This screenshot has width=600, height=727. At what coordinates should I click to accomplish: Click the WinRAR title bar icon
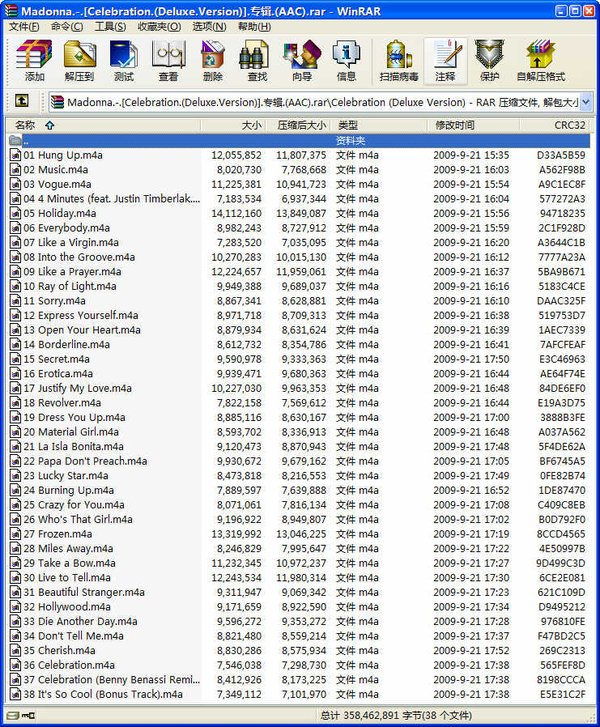click(x=11, y=11)
